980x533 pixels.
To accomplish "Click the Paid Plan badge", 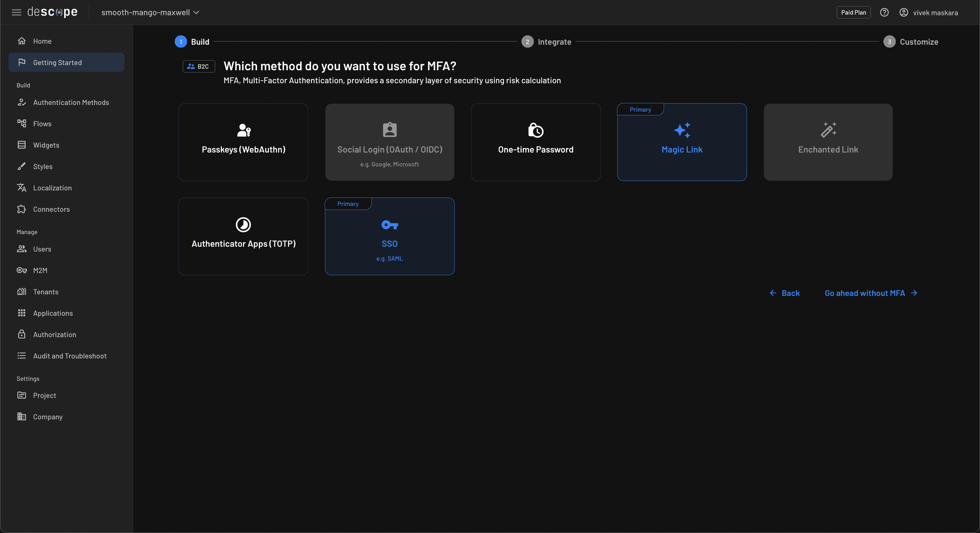I will (x=853, y=13).
